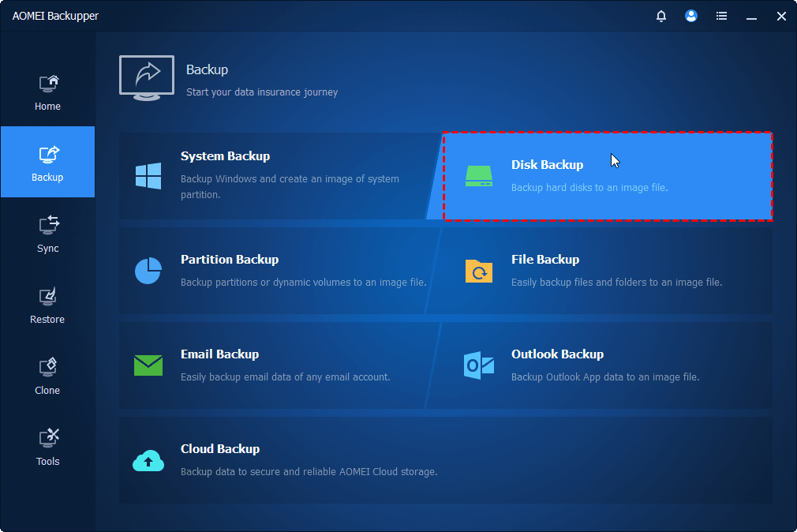Open the user account icon
Screen dimensions: 797x532
[690, 17]
